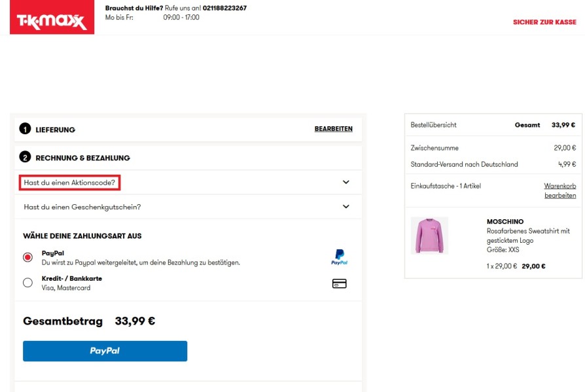The image size is (585, 392).
Task: Select the PayPal logo icon
Action: [338, 255]
